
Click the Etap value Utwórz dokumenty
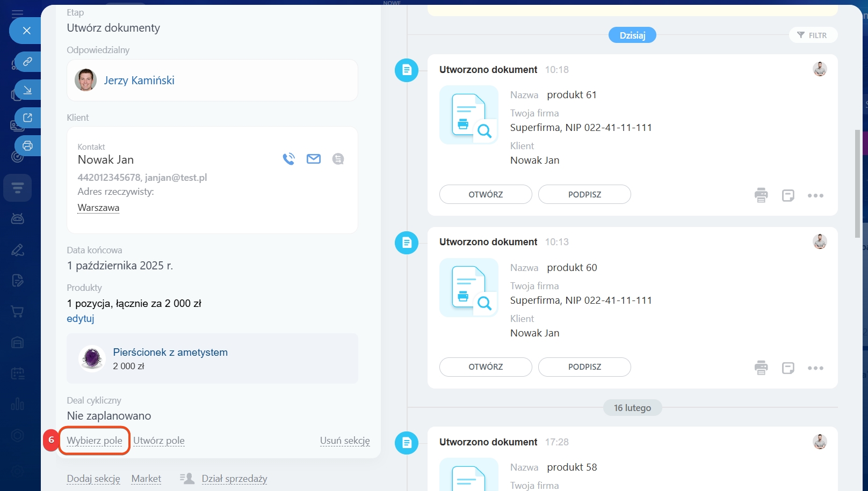(113, 28)
